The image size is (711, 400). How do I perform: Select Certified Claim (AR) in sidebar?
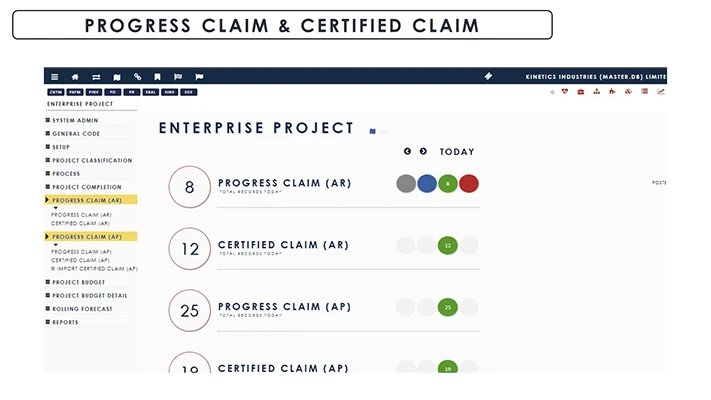click(x=81, y=223)
